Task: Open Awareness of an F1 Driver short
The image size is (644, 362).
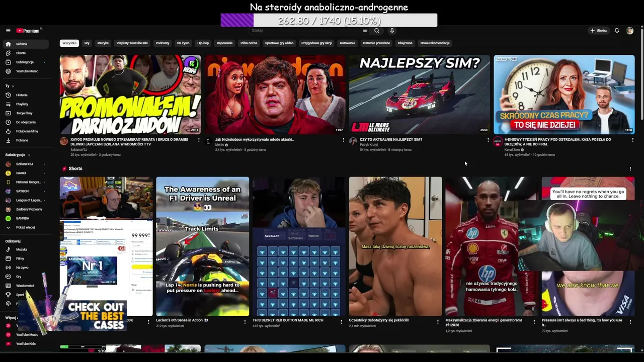Action: click(x=202, y=246)
